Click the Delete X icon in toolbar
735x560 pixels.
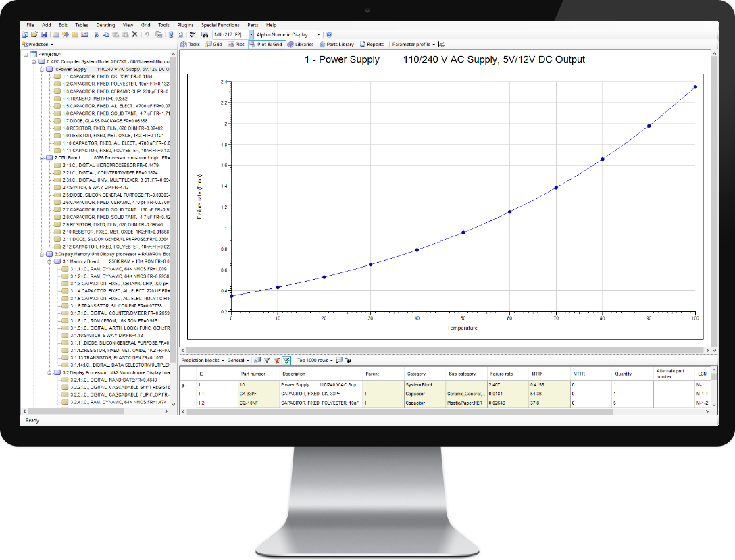[x=134, y=34]
